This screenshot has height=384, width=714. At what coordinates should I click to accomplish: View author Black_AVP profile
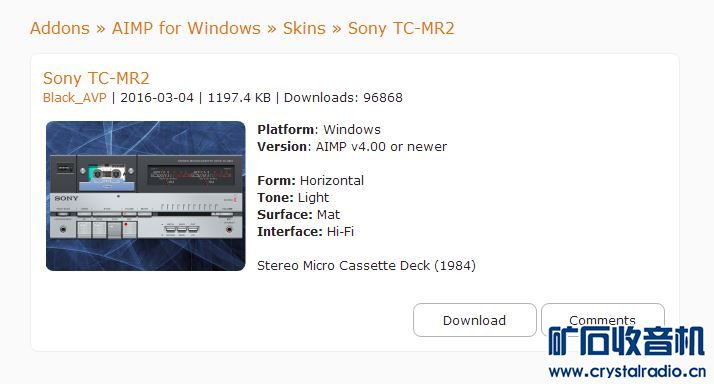point(75,97)
